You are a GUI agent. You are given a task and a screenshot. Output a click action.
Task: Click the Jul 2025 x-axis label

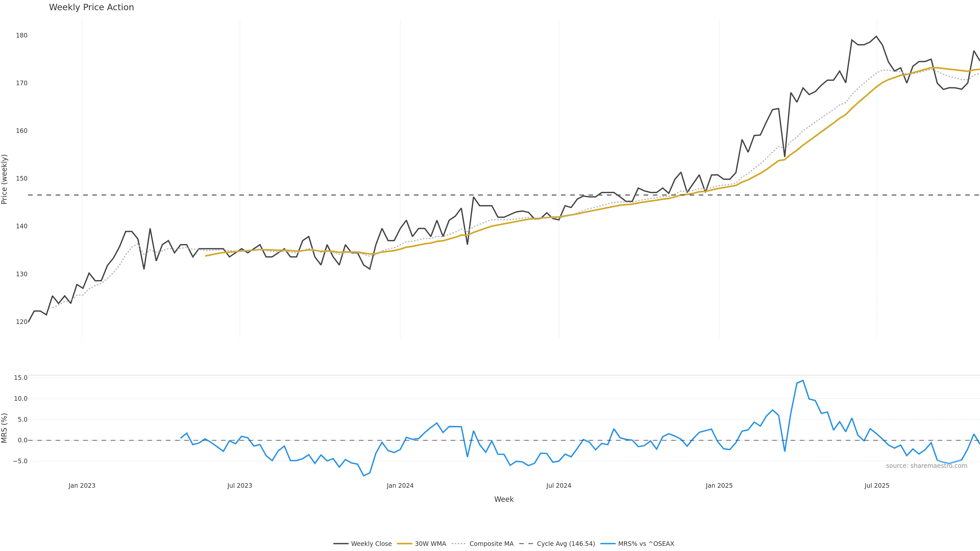[877, 486]
